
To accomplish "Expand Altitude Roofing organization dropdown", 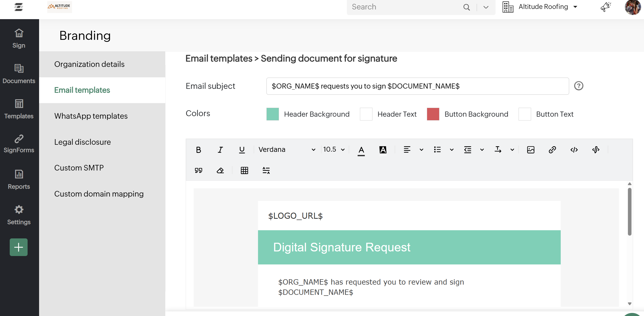I will coord(543,7).
